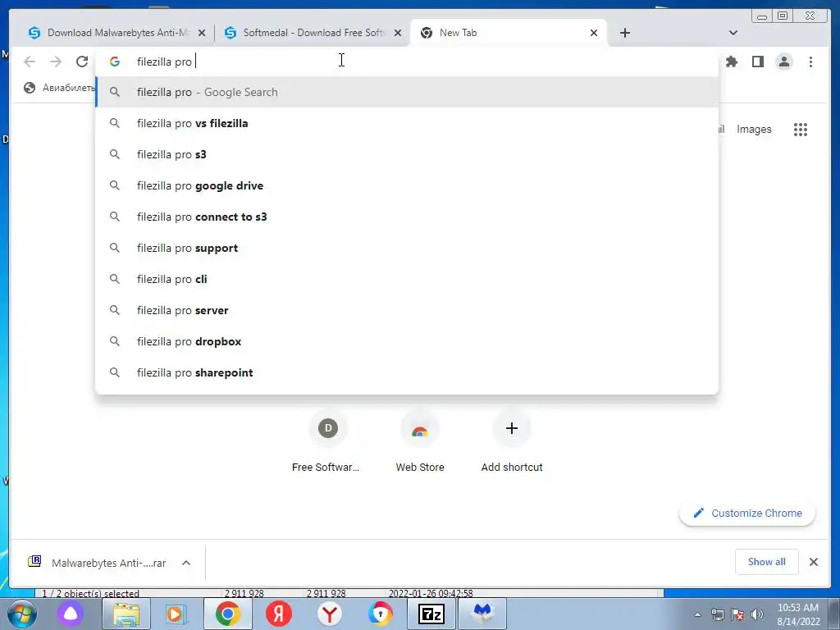Open the colorful ring browser taskbar icon
The height and width of the screenshot is (630, 840).
coord(381,614)
